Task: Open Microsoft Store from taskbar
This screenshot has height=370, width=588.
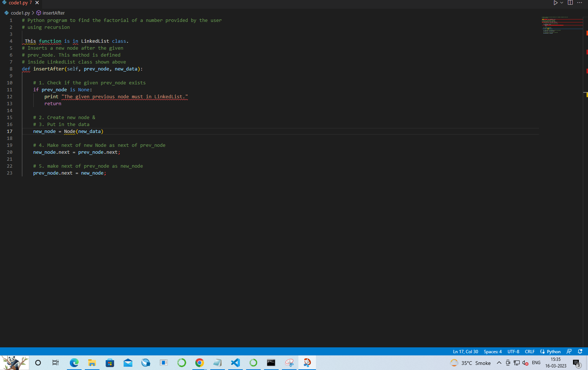Action: click(110, 363)
